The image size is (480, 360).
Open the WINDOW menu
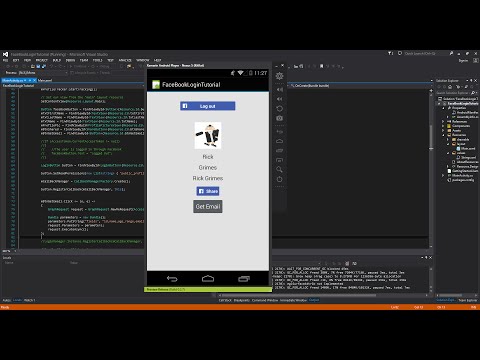tap(143, 60)
